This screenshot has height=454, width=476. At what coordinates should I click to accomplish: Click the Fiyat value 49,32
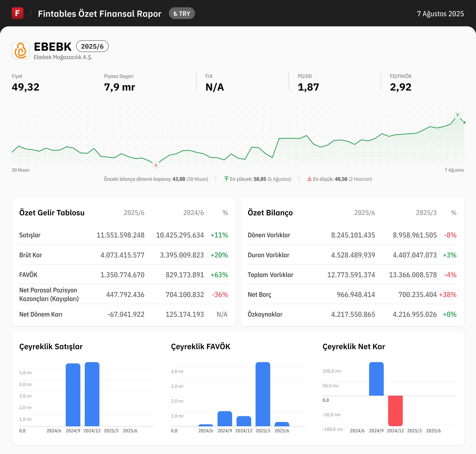(x=25, y=87)
